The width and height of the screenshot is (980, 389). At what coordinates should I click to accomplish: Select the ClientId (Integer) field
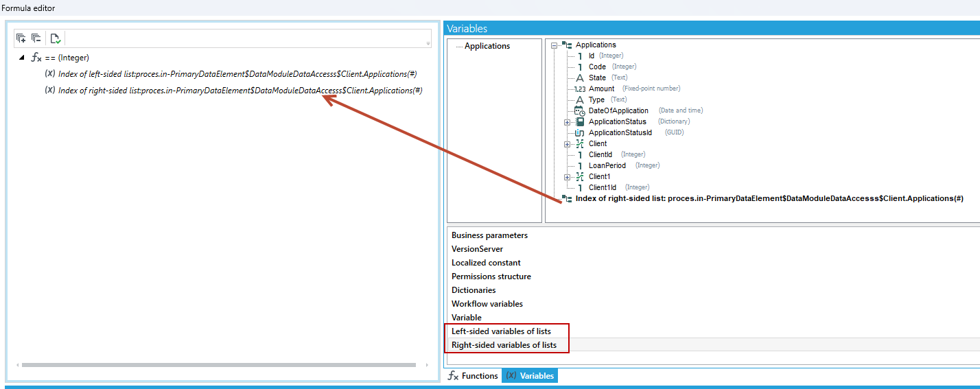click(x=616, y=154)
